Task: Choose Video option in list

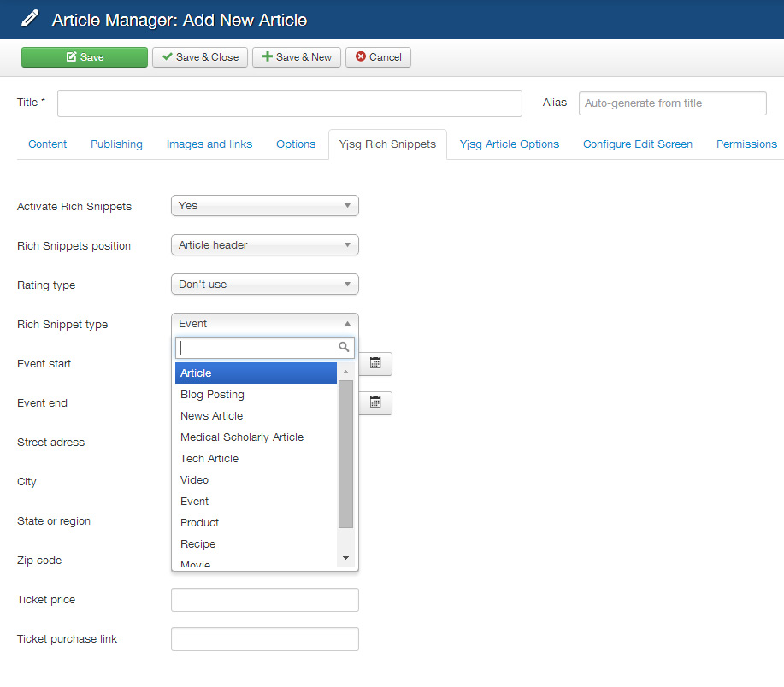Action: [256, 479]
